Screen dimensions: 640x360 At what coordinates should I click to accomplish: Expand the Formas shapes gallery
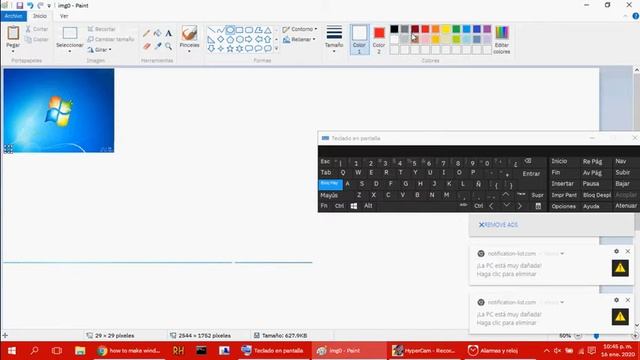click(x=276, y=49)
